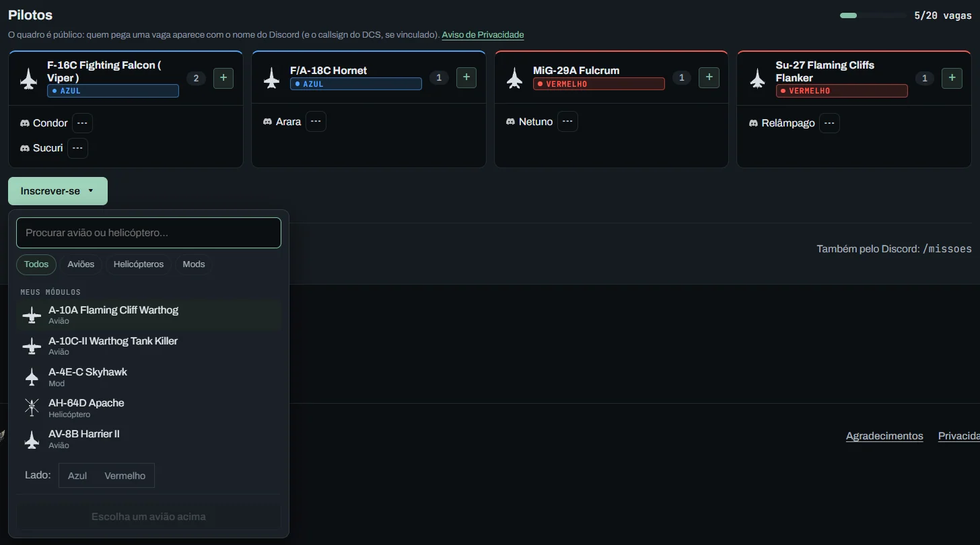Add a slot to F/A-18C Hornet with plus

coord(466,78)
